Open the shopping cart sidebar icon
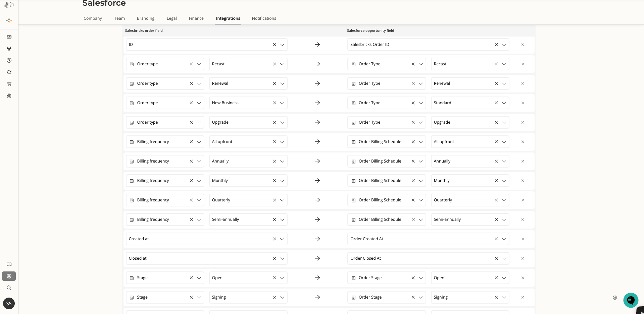The width and height of the screenshot is (644, 314). [9, 84]
